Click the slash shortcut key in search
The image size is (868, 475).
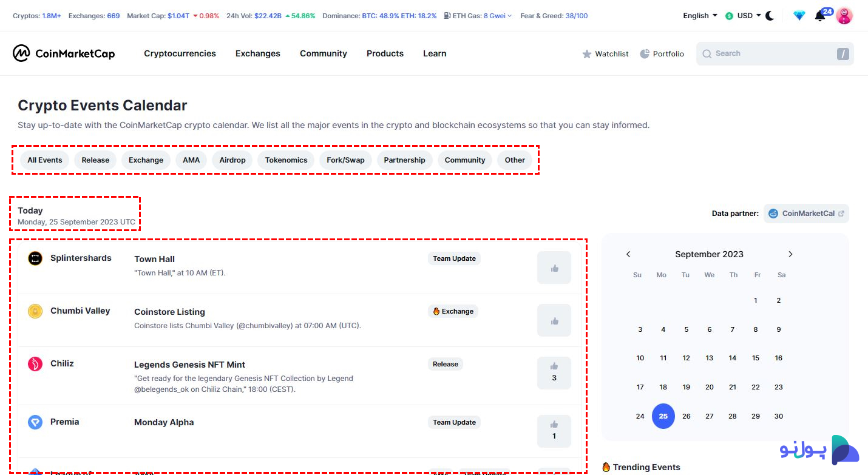843,54
